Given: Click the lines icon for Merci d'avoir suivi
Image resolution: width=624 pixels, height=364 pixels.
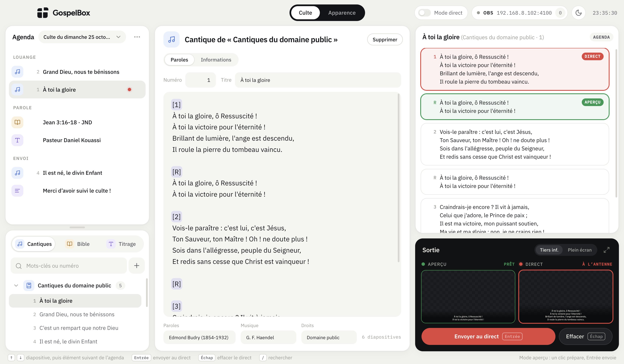Looking at the screenshot, I should [17, 190].
